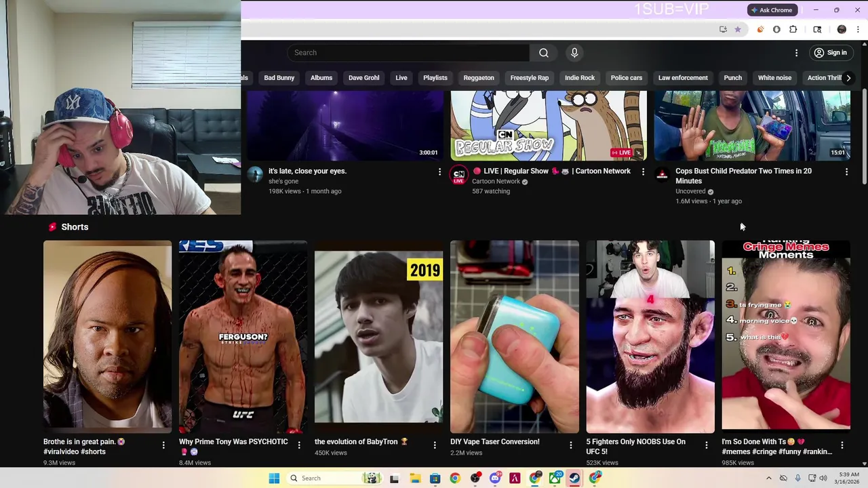868x488 pixels.
Task: Click the Windows taskbar Search box
Action: tap(334, 479)
